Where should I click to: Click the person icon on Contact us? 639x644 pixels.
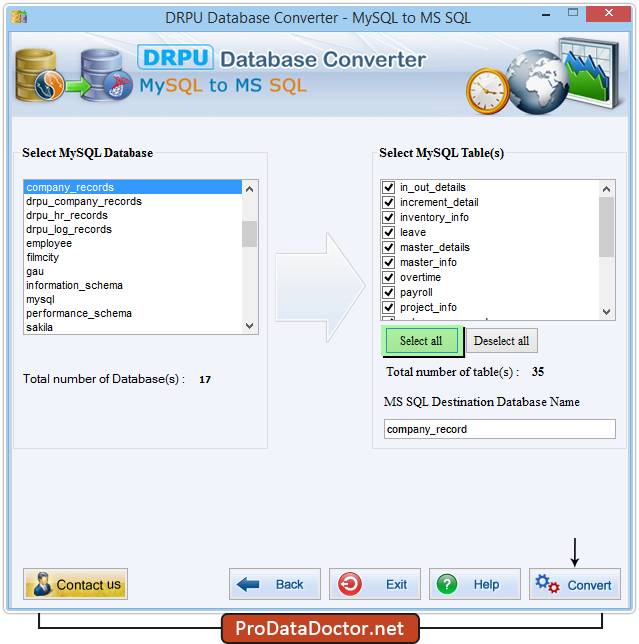click(x=41, y=584)
